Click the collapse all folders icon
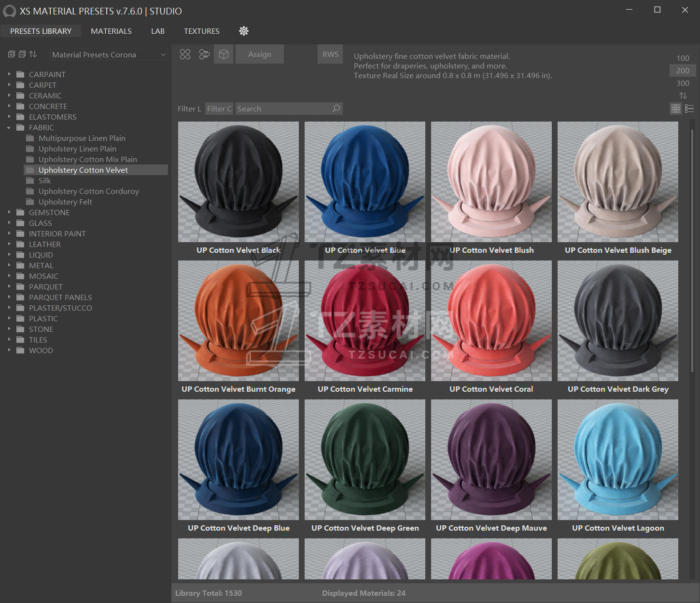 pyautogui.click(x=22, y=55)
